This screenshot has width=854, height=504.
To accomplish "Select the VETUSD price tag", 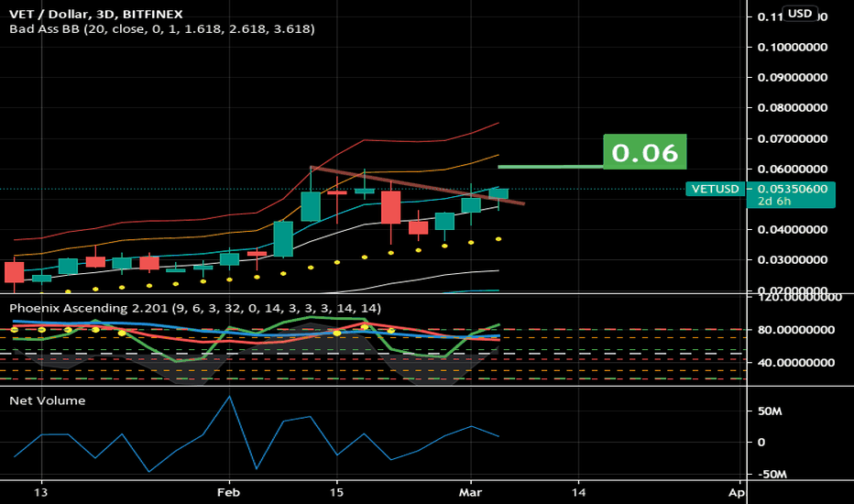I will (715, 189).
